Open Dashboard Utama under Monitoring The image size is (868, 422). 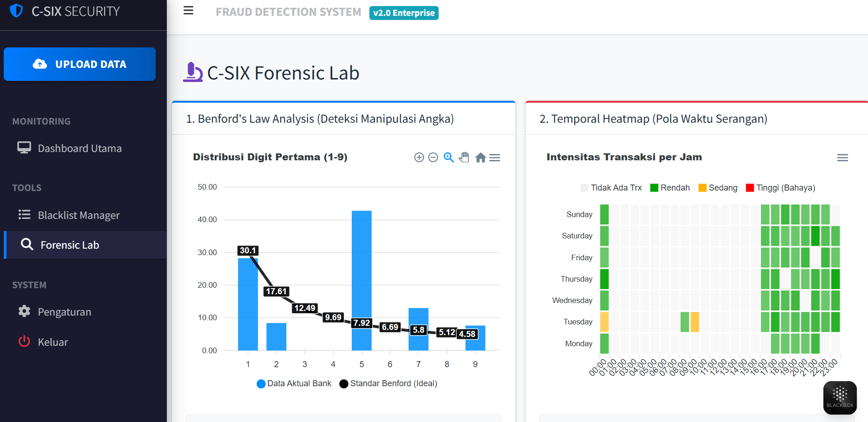[x=79, y=148]
